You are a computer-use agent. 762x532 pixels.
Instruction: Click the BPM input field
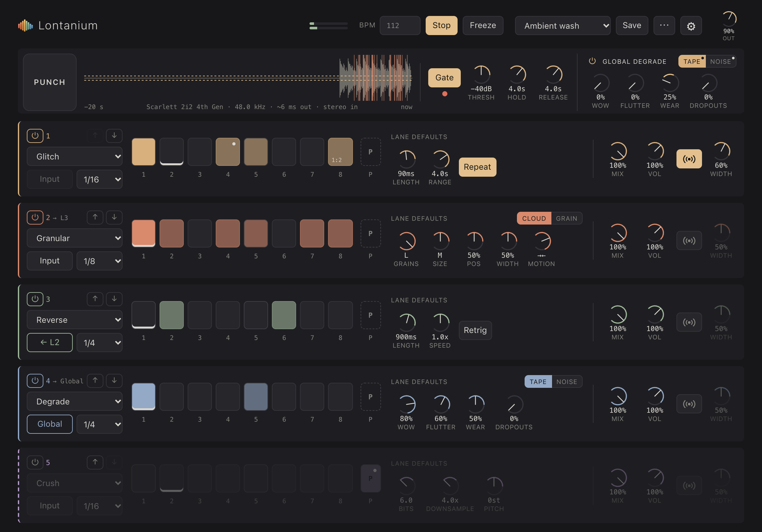click(400, 26)
